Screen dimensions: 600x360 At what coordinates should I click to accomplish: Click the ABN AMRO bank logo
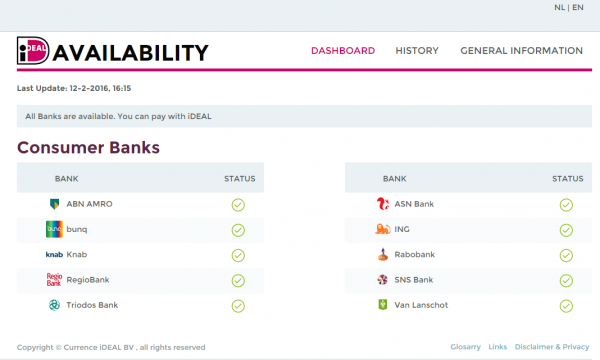tap(55, 204)
